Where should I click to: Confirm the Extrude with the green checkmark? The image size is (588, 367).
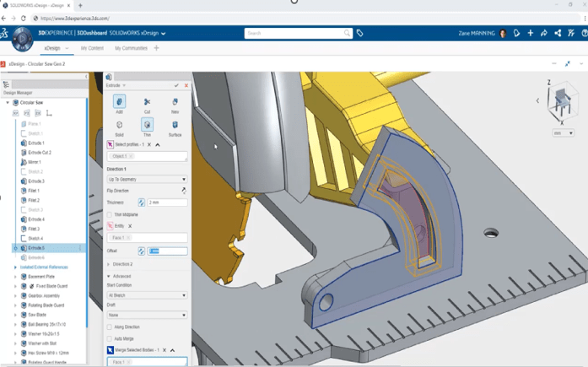[x=176, y=85]
